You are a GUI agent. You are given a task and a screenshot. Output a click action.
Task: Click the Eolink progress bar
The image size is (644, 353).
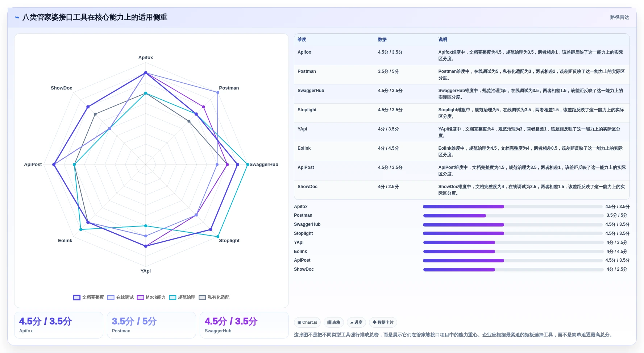click(x=513, y=252)
